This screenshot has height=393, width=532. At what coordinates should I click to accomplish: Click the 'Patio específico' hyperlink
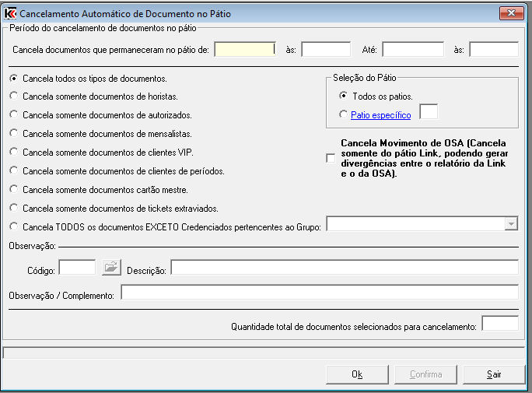(x=380, y=115)
